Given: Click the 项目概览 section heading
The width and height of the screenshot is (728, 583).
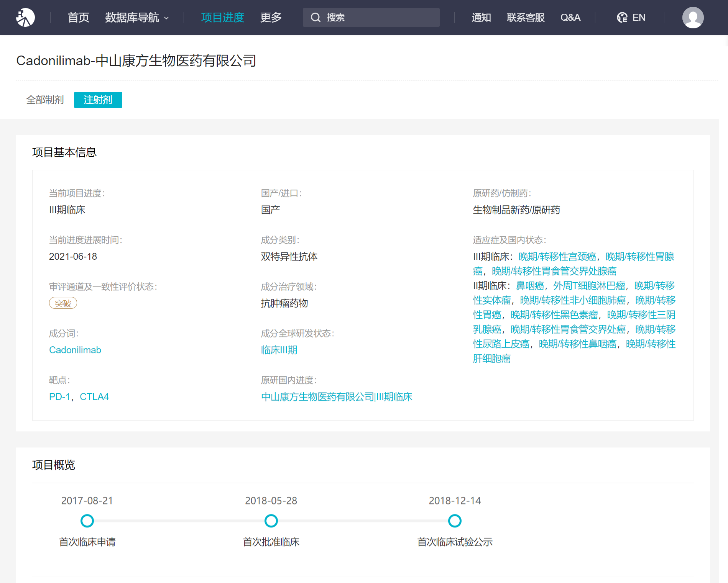Looking at the screenshot, I should click(x=54, y=465).
